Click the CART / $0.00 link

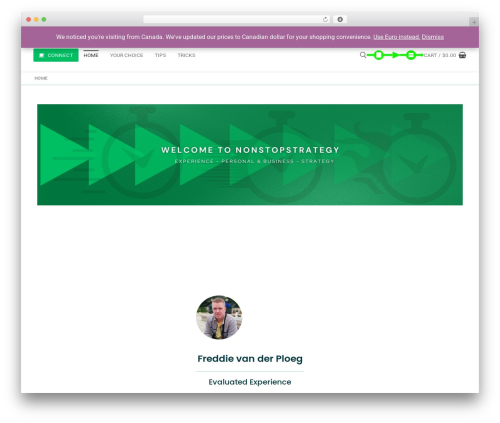[440, 55]
